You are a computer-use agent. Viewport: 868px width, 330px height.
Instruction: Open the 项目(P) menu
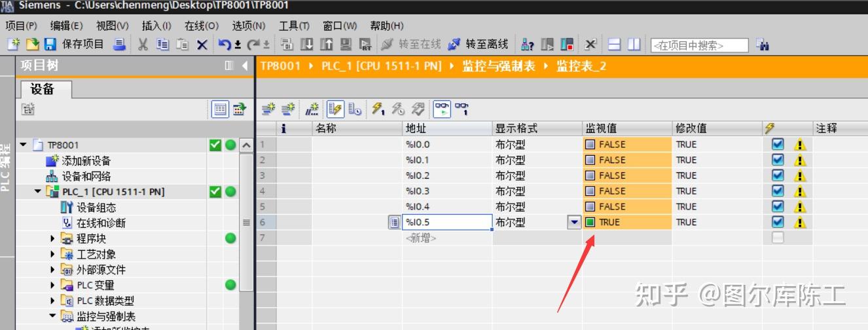21,26
